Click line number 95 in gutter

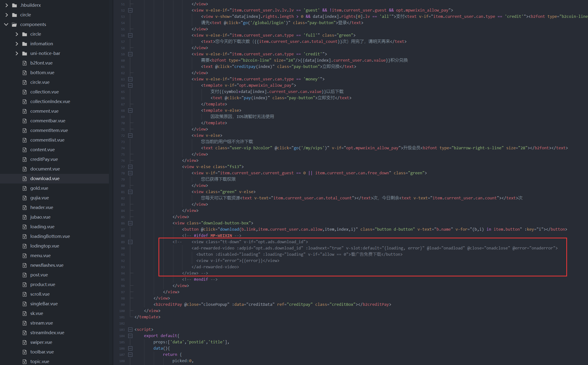tap(123, 280)
